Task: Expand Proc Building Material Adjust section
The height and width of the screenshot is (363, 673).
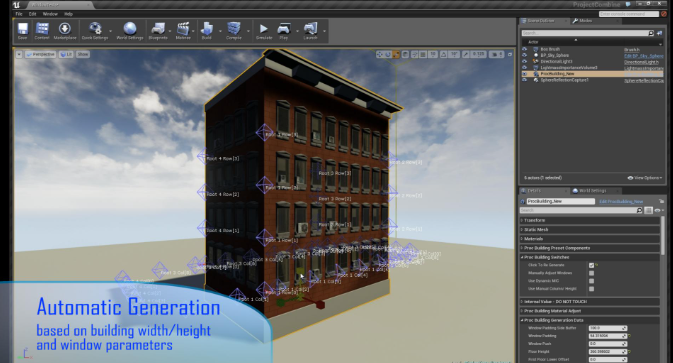Action: pos(522,311)
